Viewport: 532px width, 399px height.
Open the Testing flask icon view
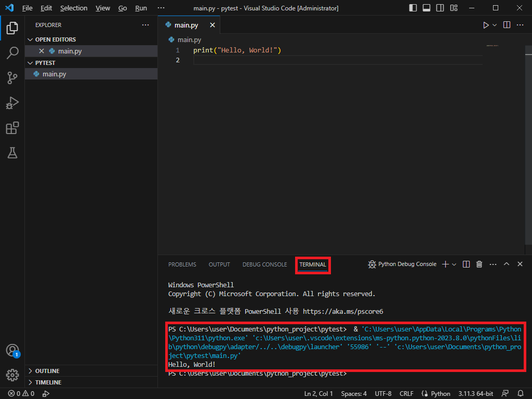12,153
